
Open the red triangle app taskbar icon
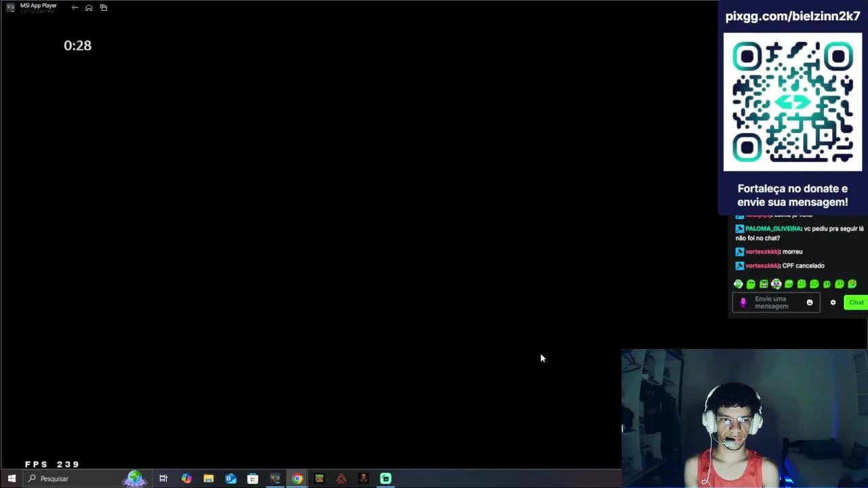point(341,479)
